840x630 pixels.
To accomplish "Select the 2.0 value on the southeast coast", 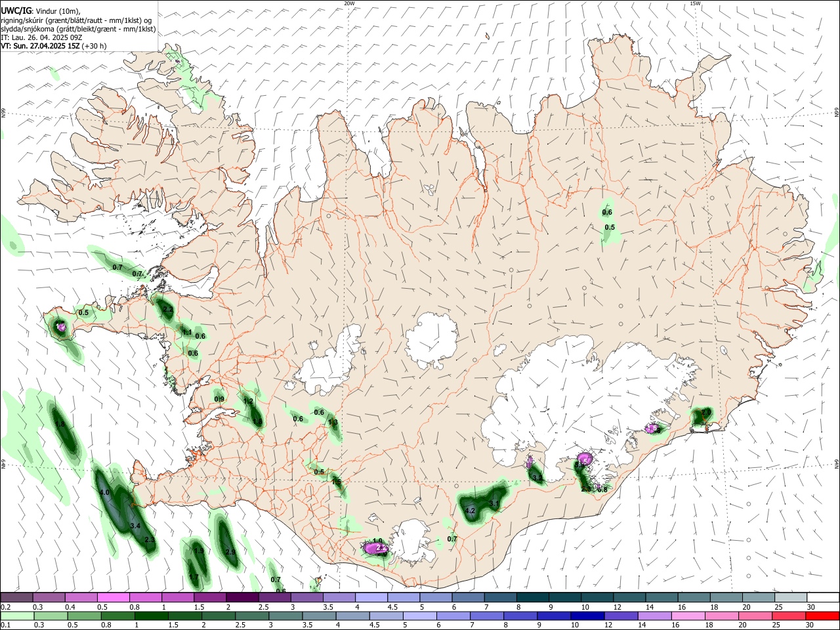I will pyautogui.click(x=706, y=412).
